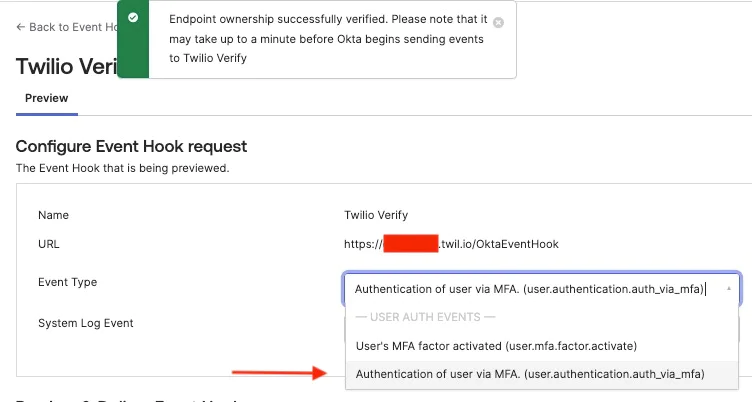The width and height of the screenshot is (752, 402).
Task: Click the System Log Event label
Action: tap(85, 323)
